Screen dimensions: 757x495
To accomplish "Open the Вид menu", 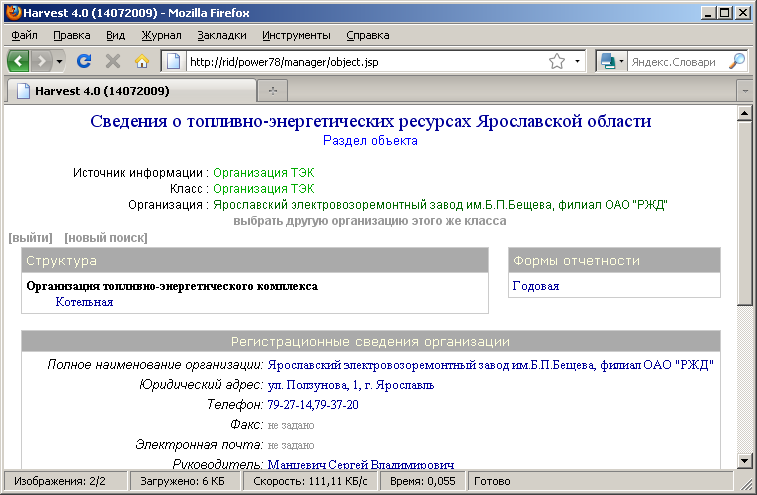I will click(x=115, y=35).
